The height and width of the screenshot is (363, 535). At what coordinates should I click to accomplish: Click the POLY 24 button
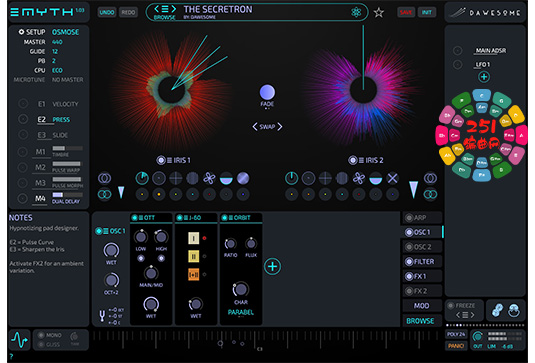(456, 334)
